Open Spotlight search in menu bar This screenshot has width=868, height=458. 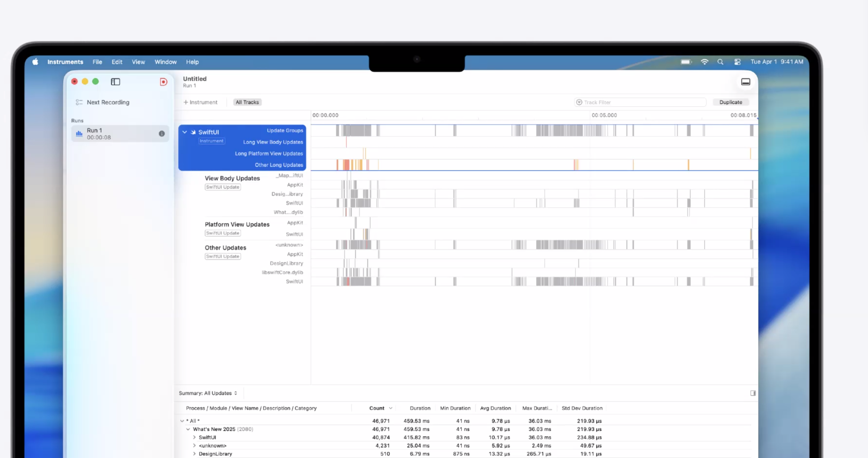coord(720,62)
